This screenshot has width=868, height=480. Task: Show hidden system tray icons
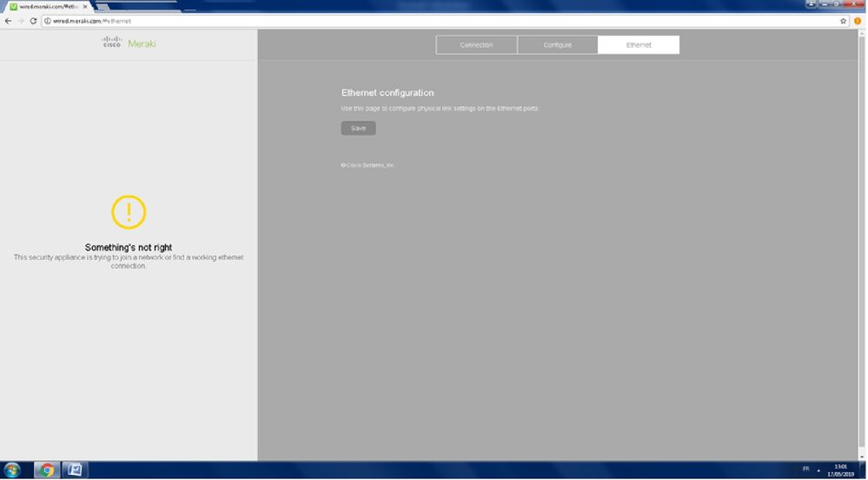pos(818,470)
